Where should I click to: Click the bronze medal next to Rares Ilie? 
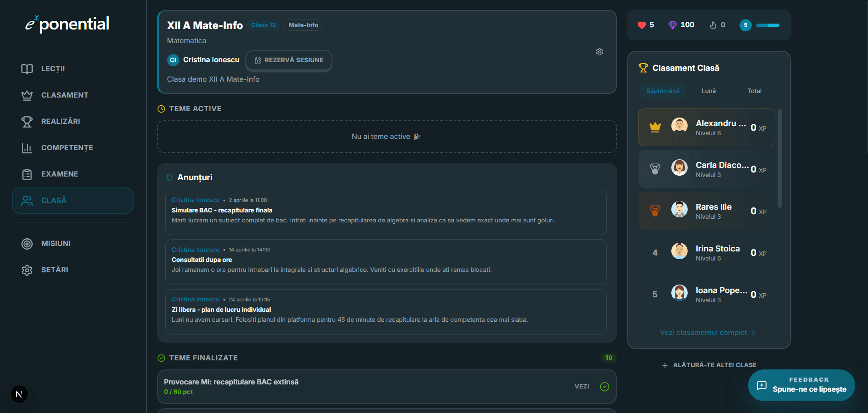(x=655, y=211)
